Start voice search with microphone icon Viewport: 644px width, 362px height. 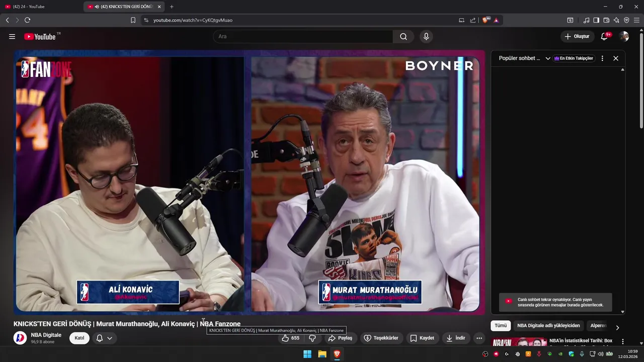[x=426, y=37]
